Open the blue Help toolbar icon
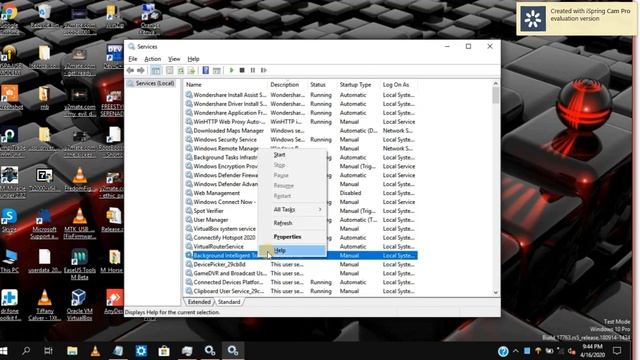The image size is (640, 360). point(206,70)
